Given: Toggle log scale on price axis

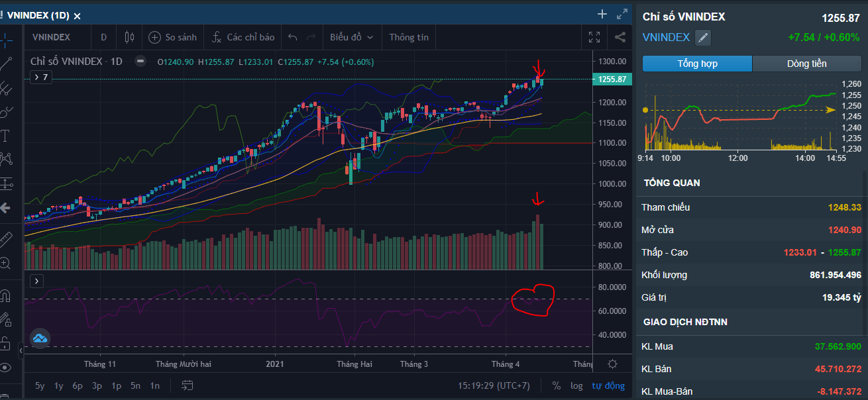Looking at the screenshot, I should click(x=576, y=385).
